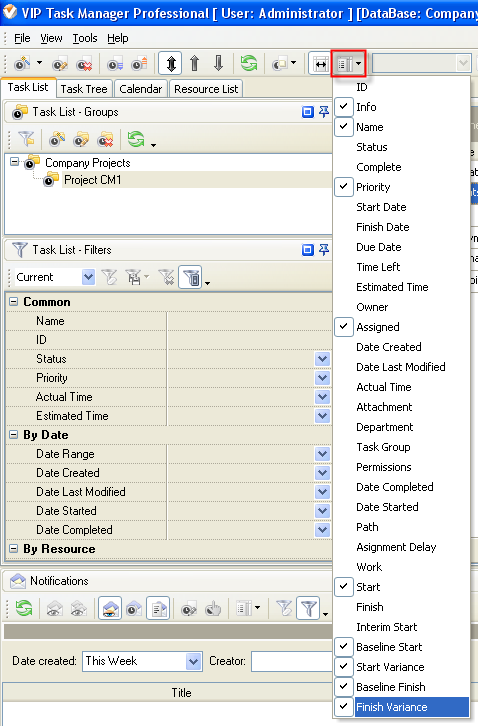Select Project CM1 in the groups tree

click(92, 180)
